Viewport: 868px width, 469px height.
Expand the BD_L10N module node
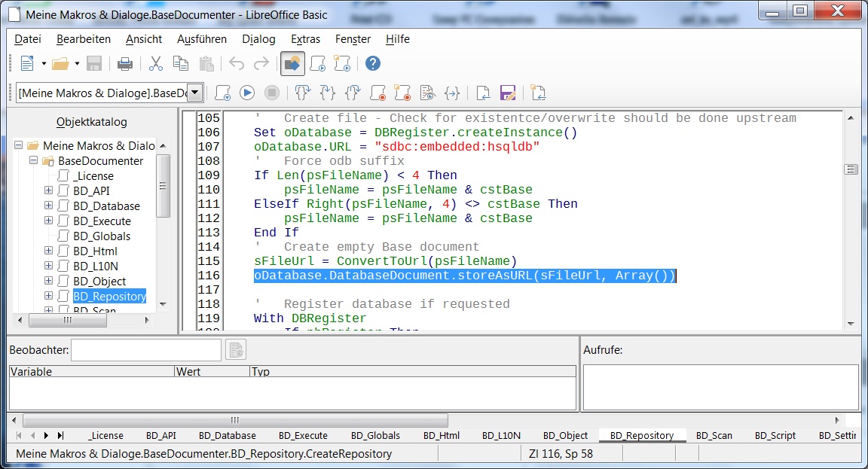(x=49, y=266)
